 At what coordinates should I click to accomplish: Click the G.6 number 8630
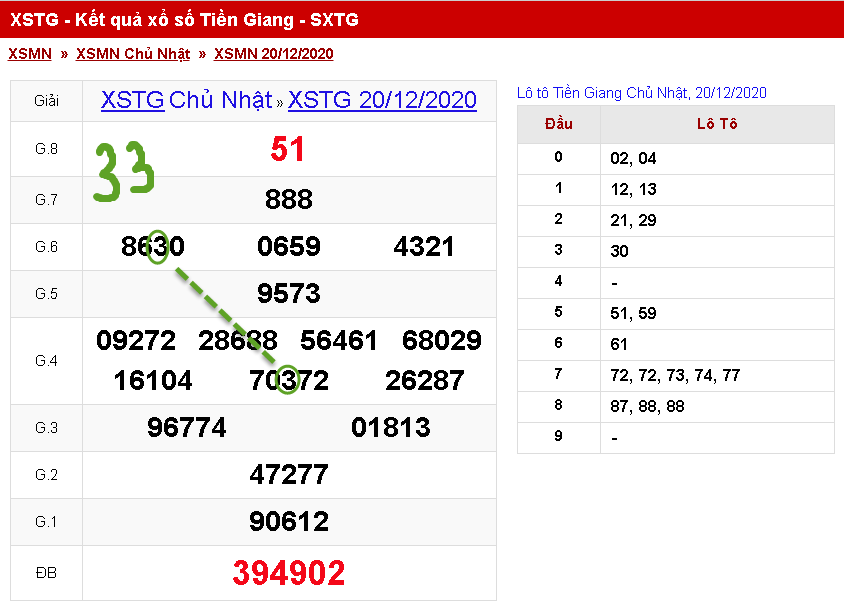tap(153, 247)
